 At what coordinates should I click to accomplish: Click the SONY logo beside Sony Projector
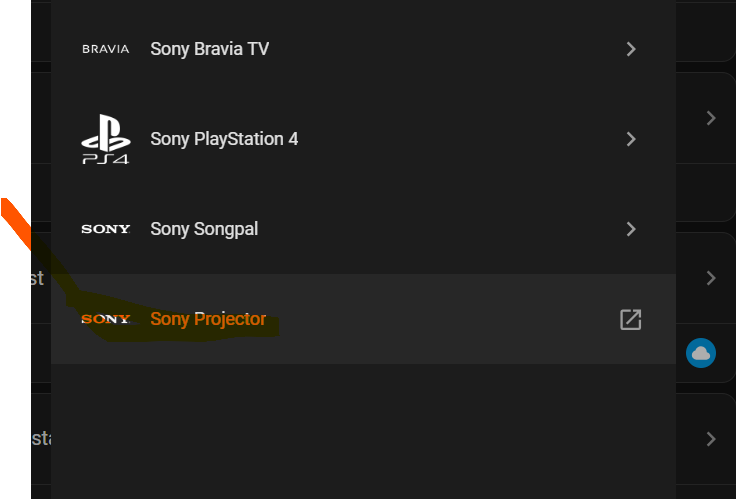click(105, 319)
